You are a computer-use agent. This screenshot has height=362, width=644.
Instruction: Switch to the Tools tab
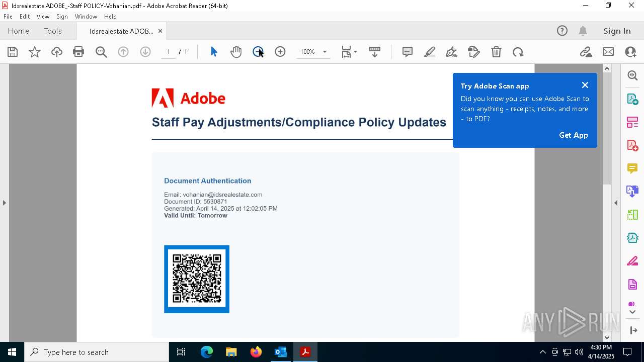tap(53, 31)
